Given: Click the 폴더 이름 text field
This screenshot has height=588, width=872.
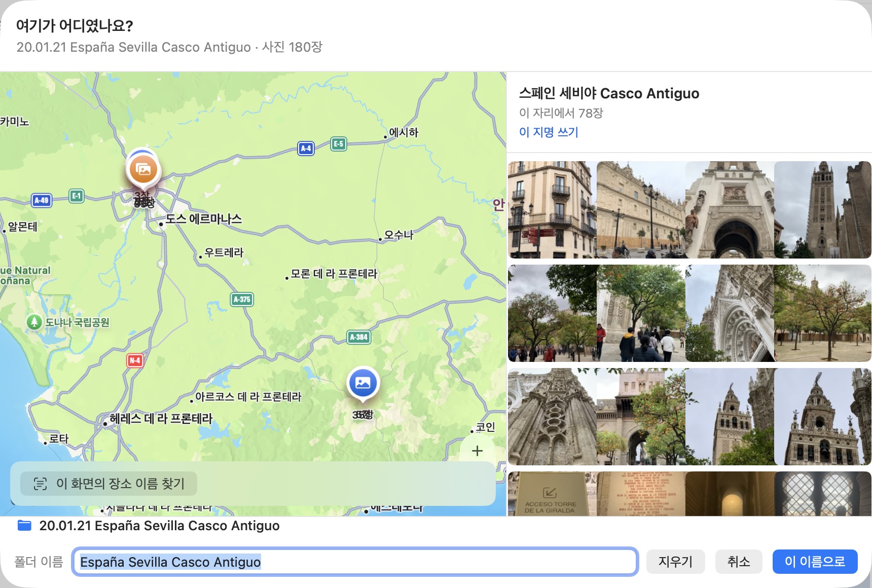Looking at the screenshot, I should click(355, 562).
